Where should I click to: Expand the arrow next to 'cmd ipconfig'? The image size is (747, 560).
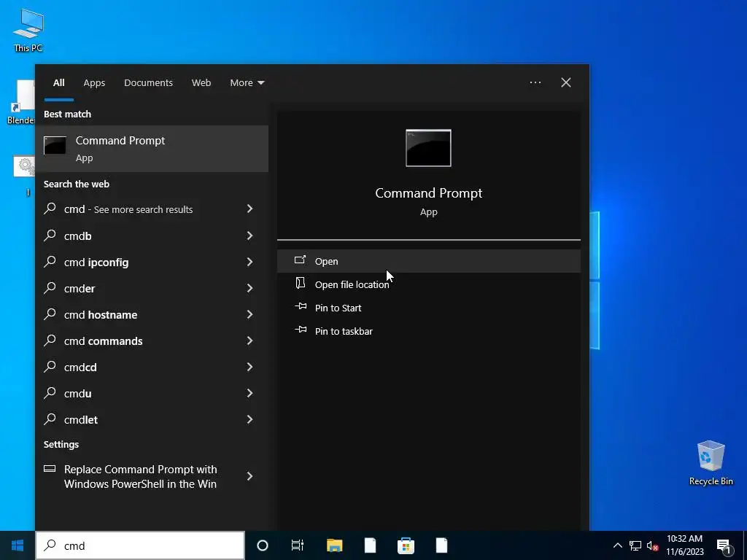pyautogui.click(x=249, y=262)
